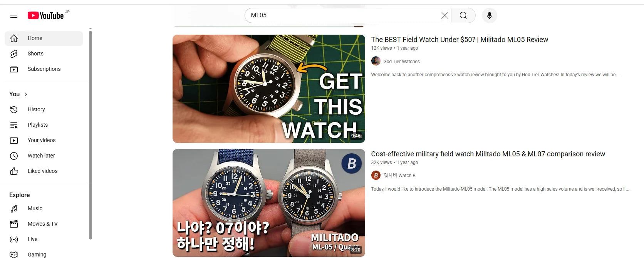Go to Subscriptions in sidebar
The height and width of the screenshot is (258, 644).
tap(44, 69)
